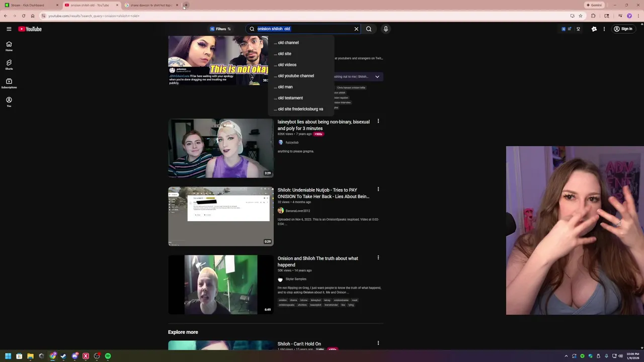
Task: Click the browser home button
Action: point(33,16)
